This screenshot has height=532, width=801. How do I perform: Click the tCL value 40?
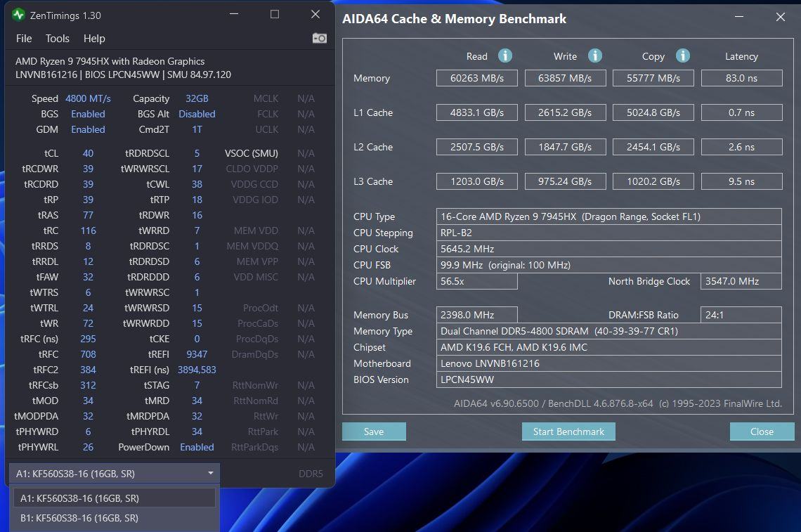point(88,153)
